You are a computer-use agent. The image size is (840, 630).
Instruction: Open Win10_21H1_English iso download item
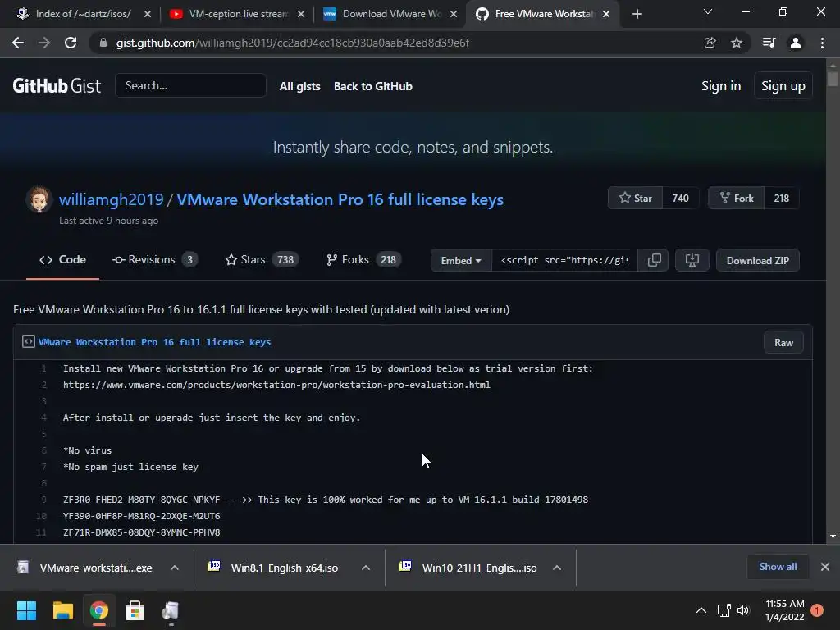tap(467, 568)
